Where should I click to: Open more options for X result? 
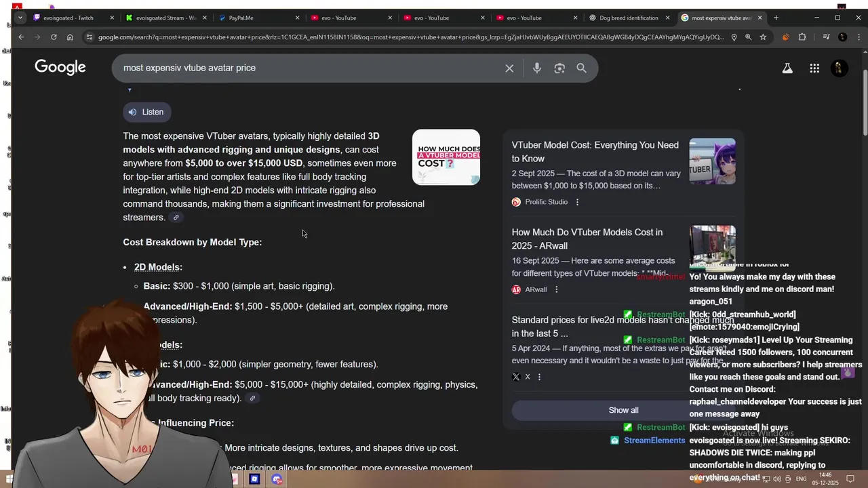coord(539,377)
